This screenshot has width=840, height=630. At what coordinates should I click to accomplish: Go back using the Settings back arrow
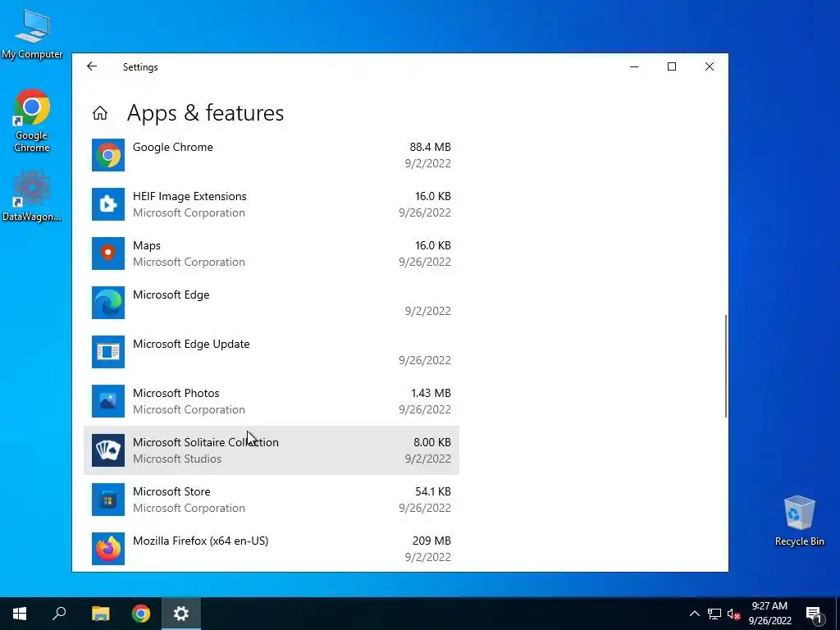point(92,66)
